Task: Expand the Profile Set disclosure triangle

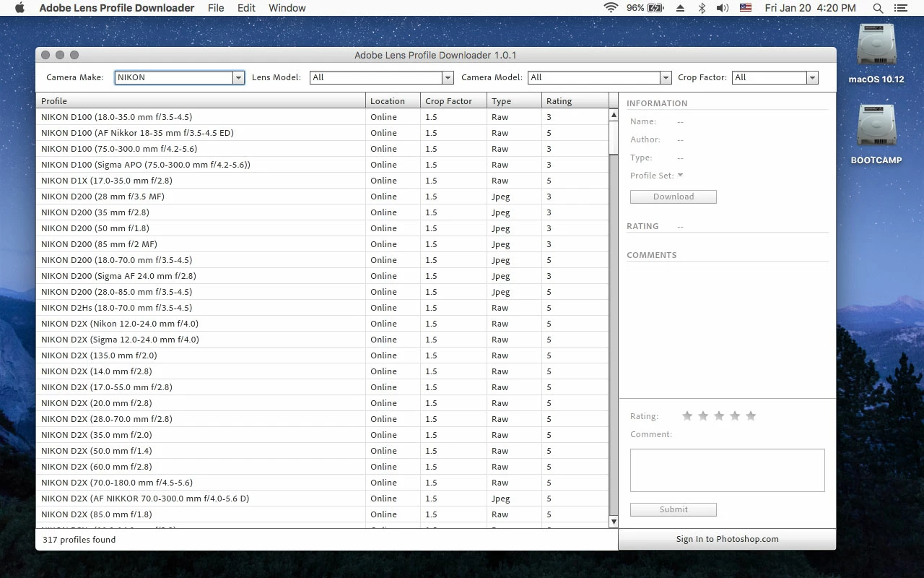Action: coord(680,176)
